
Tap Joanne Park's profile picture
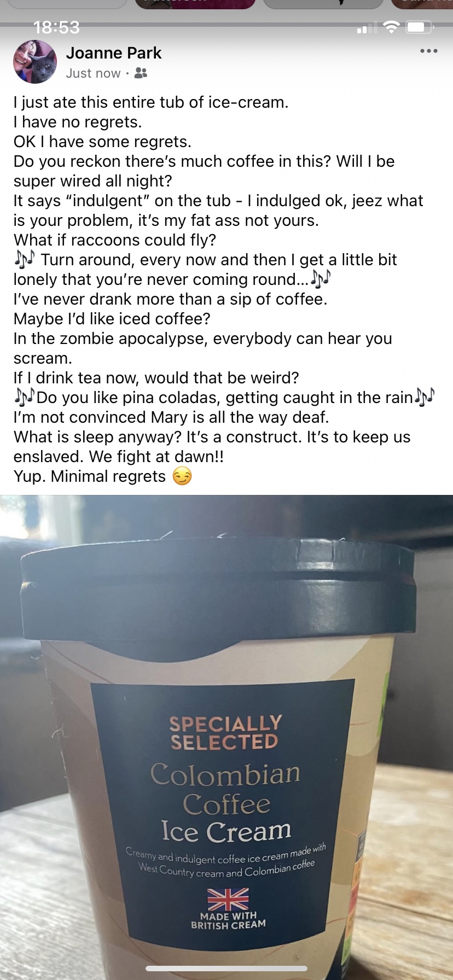click(35, 62)
